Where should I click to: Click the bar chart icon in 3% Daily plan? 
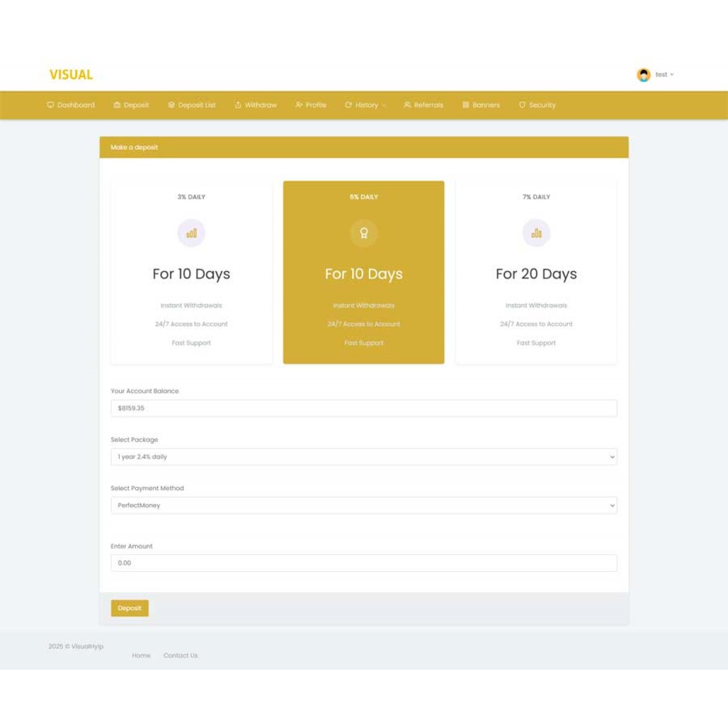pyautogui.click(x=191, y=233)
